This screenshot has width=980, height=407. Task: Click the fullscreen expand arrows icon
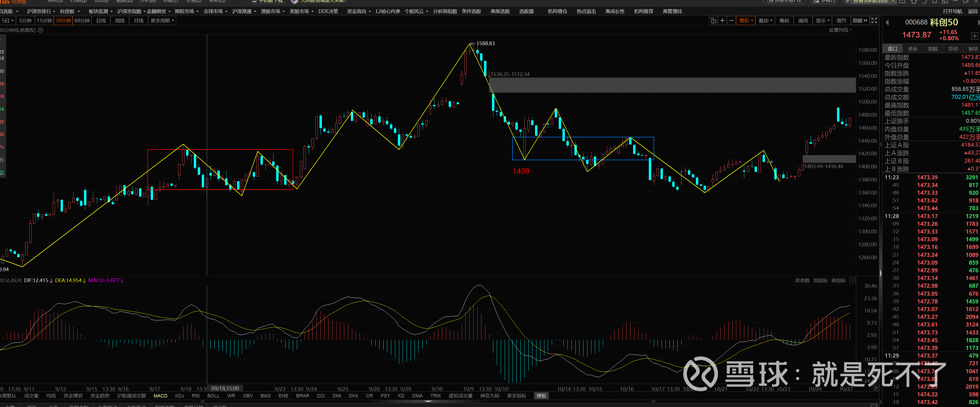point(874,20)
